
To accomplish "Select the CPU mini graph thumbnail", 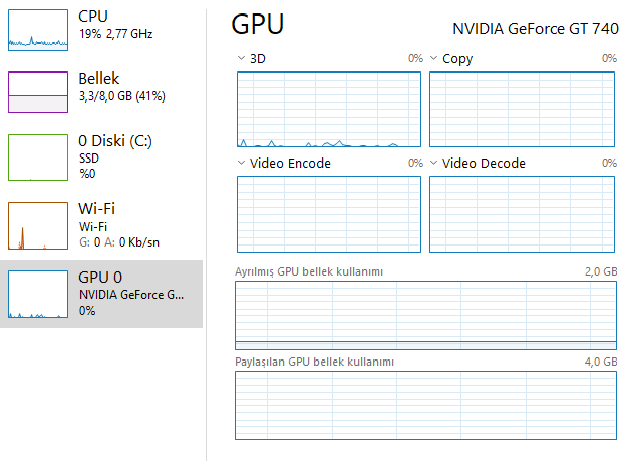I will coord(37,29).
